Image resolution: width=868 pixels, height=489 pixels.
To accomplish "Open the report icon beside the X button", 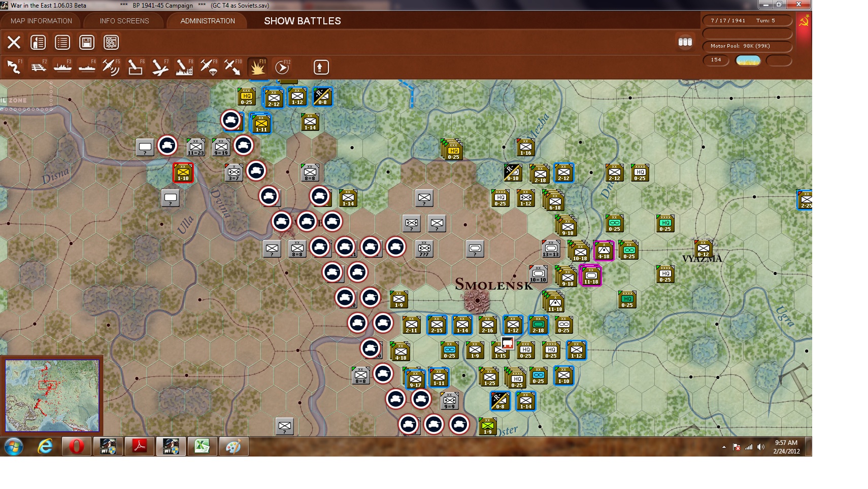I will [x=38, y=42].
